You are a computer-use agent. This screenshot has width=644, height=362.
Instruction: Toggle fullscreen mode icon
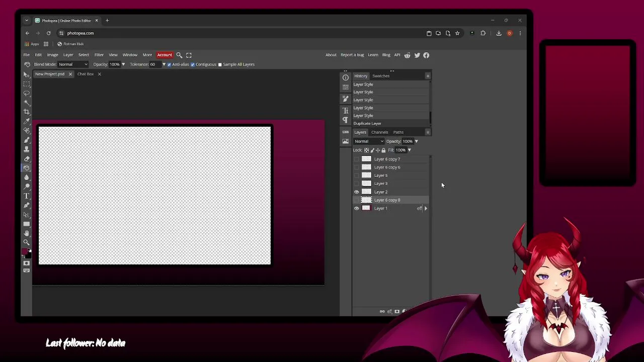click(189, 55)
